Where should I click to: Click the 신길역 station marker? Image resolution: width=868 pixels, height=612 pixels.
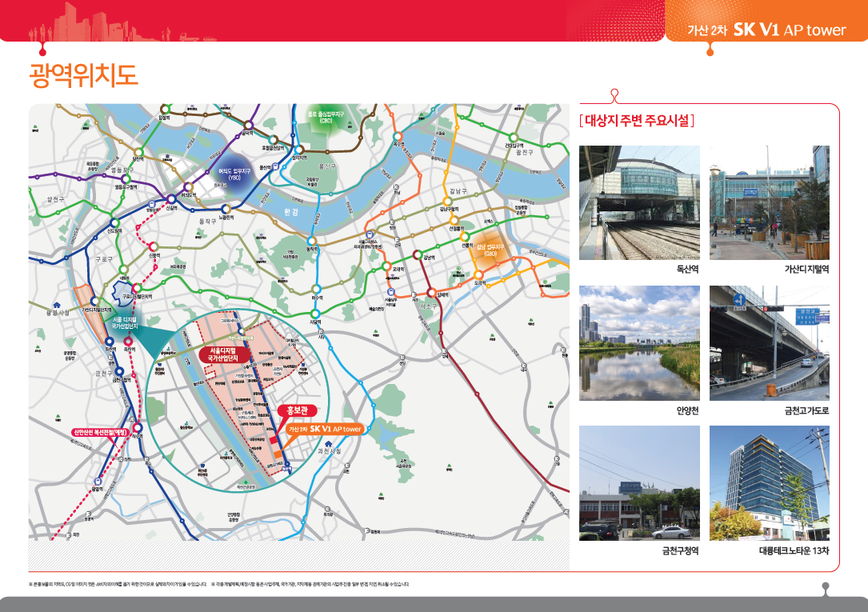[x=172, y=199]
